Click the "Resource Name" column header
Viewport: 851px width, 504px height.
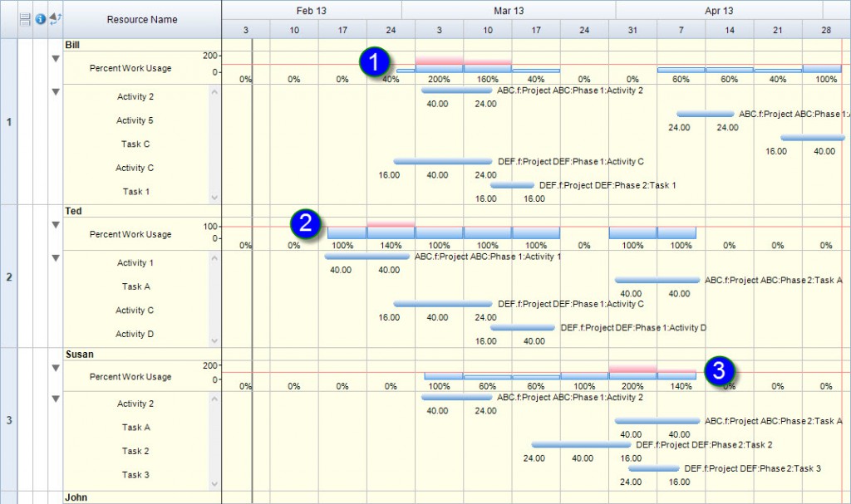coord(141,19)
